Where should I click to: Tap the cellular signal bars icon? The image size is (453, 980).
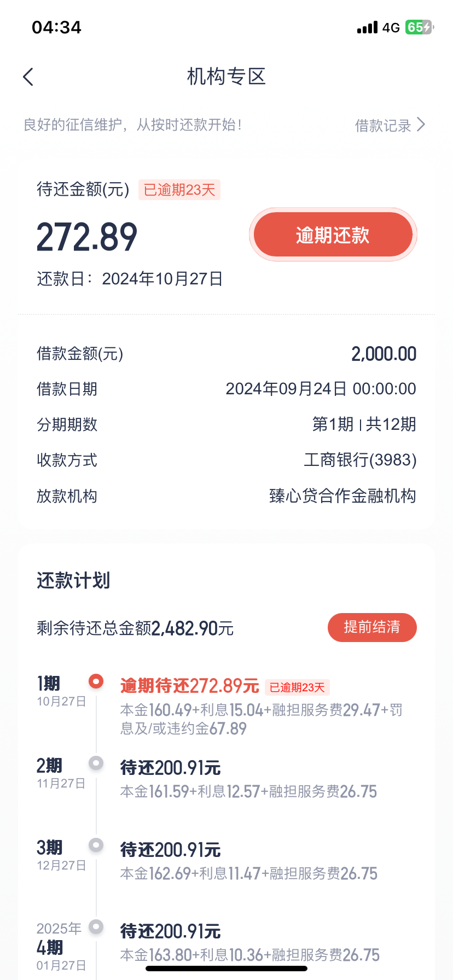click(x=367, y=27)
